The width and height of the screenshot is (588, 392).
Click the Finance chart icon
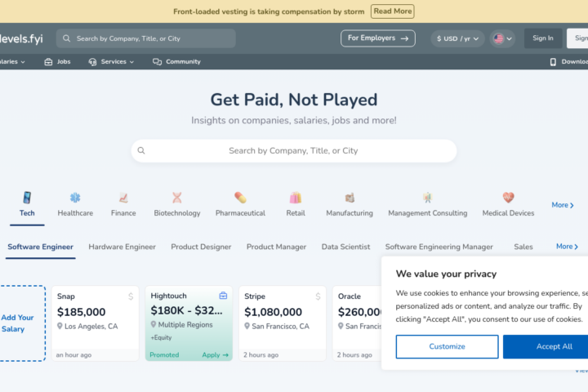123,198
